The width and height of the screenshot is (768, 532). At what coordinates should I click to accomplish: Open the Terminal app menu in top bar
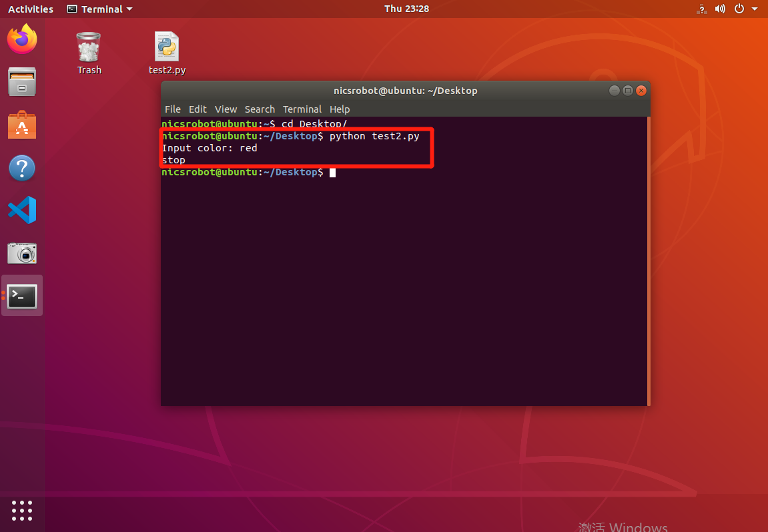(x=100, y=9)
